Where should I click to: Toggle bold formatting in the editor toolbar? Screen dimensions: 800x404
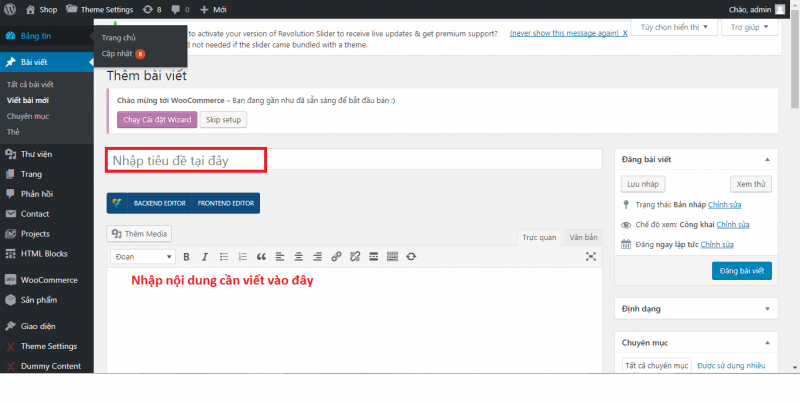(186, 257)
